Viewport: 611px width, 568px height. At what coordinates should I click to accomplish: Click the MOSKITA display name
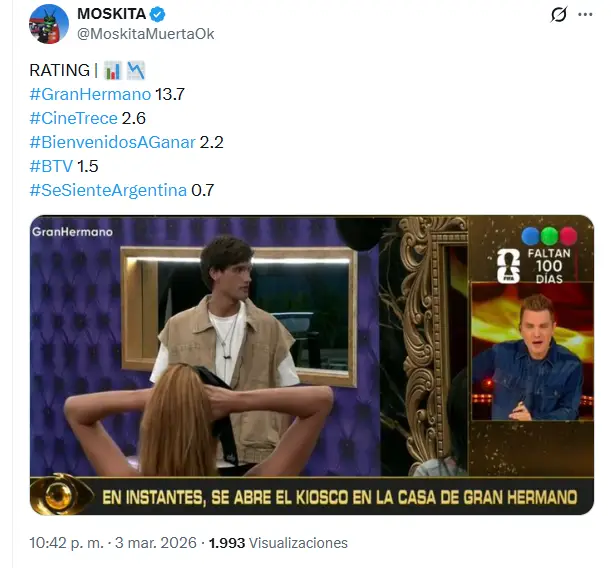tap(111, 14)
